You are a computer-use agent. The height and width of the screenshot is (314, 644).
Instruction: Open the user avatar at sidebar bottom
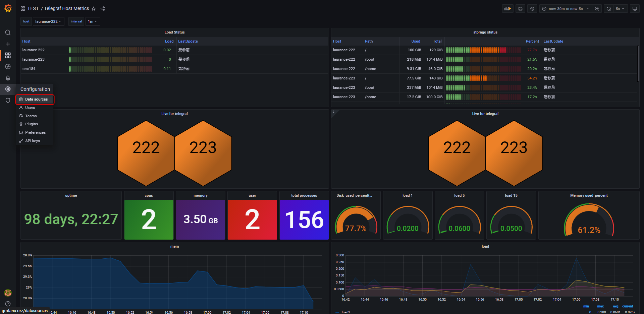[8, 293]
